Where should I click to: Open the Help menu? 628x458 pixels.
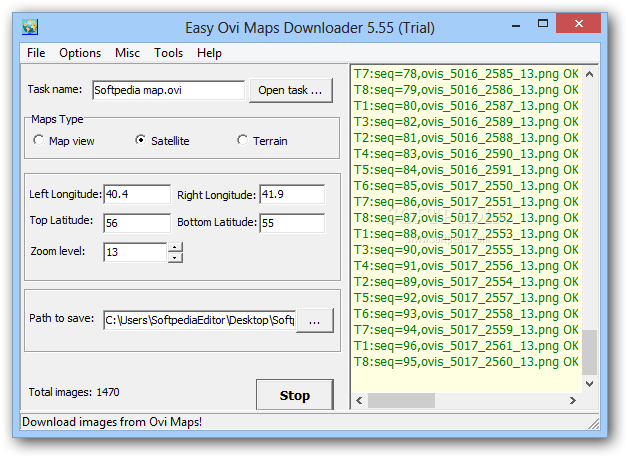(x=209, y=53)
